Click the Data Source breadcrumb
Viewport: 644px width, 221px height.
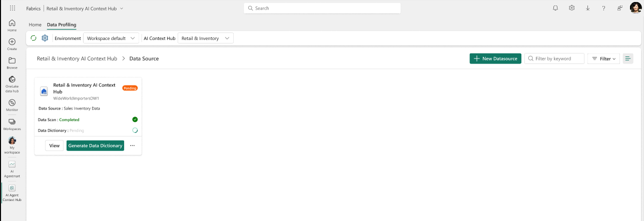(144, 58)
